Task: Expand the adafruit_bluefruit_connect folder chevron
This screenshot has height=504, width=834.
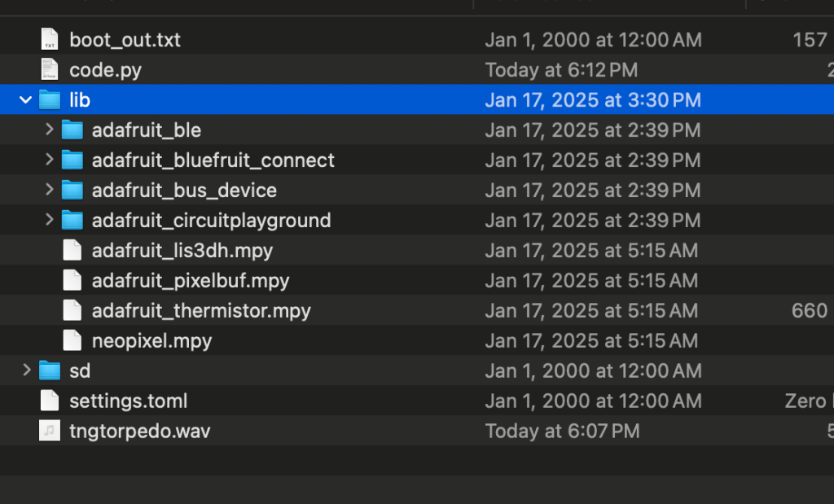Action: tap(49, 160)
